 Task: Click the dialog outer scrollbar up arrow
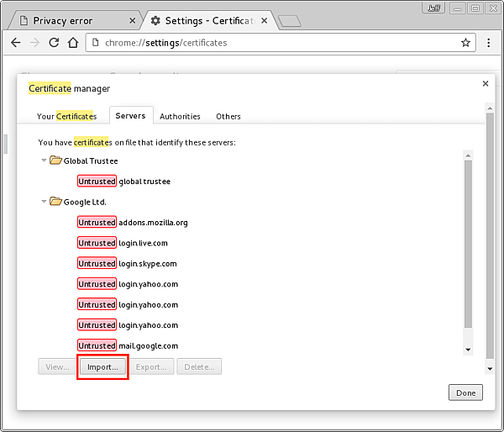coord(490,108)
